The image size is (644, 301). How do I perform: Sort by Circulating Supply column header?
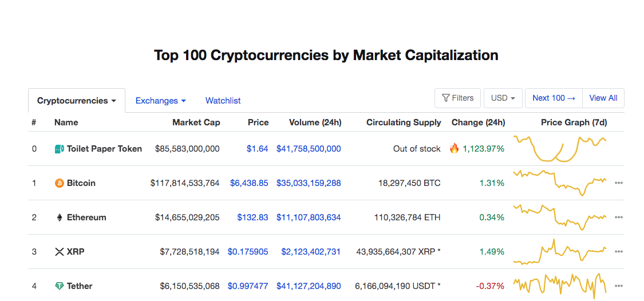(404, 122)
